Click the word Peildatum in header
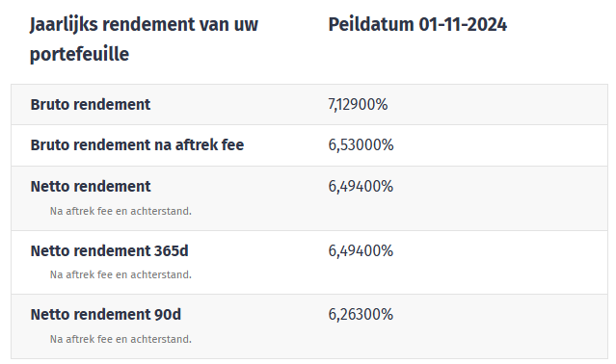This screenshot has width=616, height=364. coord(371,24)
